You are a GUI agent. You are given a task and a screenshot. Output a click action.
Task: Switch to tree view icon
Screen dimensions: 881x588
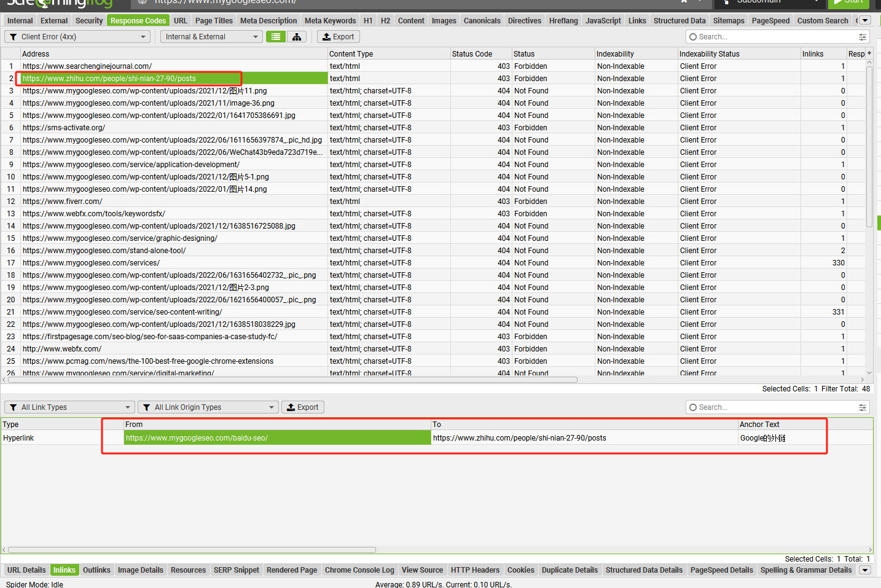tap(297, 37)
